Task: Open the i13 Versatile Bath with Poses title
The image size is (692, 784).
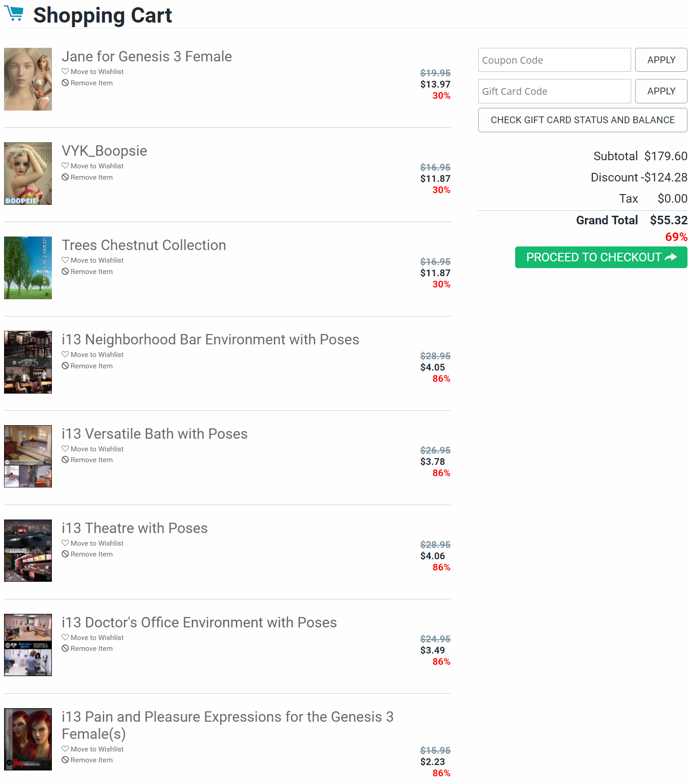Action: coord(155,434)
